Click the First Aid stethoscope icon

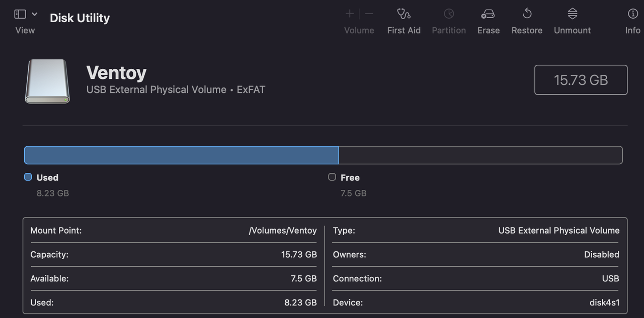404,14
